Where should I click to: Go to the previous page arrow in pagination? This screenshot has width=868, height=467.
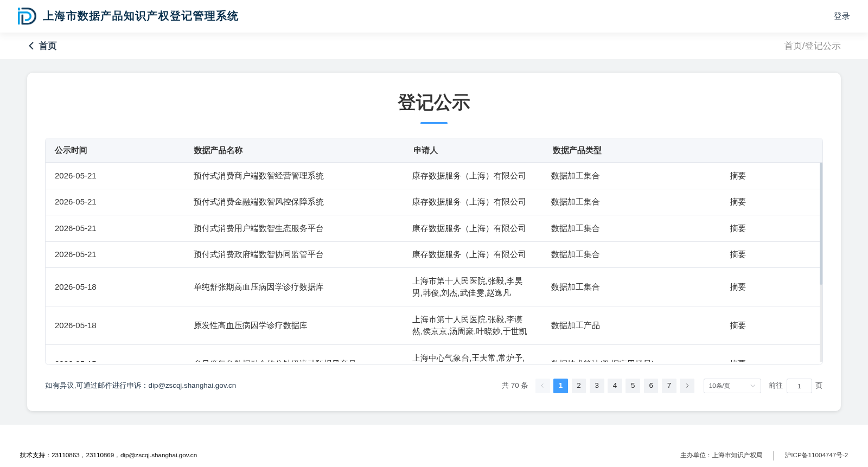[x=542, y=386]
